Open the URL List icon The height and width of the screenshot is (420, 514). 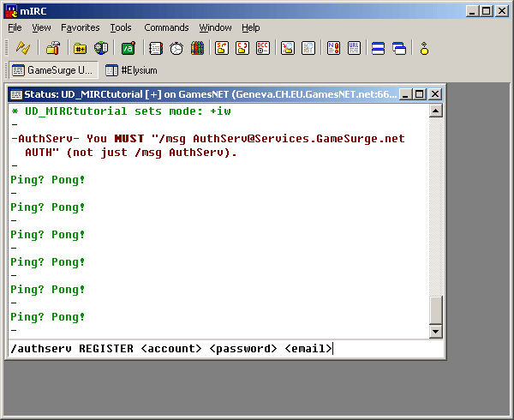355,48
